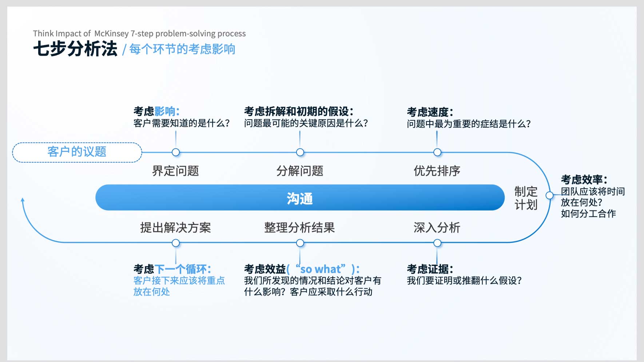
Task: Click the 客户的议题 dashed box
Action: (x=77, y=152)
